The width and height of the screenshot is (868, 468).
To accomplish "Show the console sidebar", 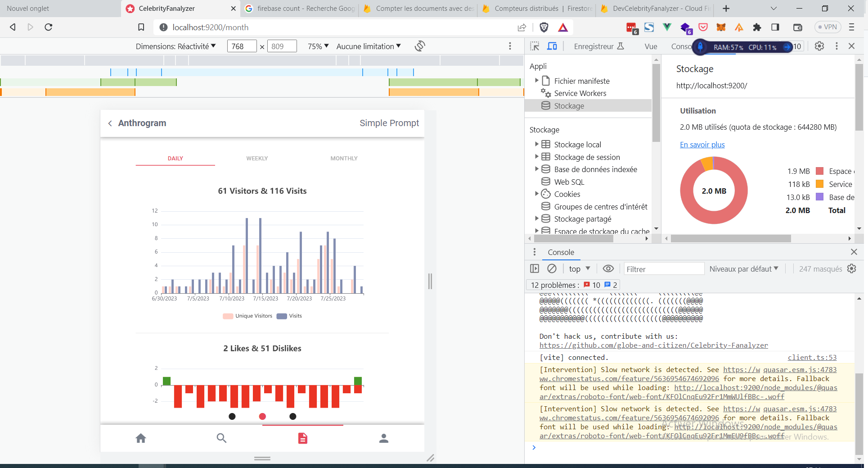I will 535,268.
